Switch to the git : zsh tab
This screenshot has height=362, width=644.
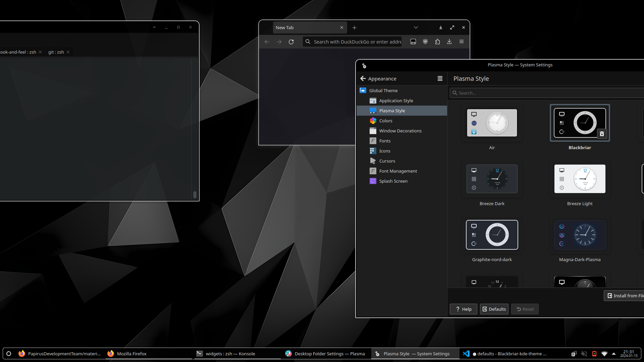(56, 52)
